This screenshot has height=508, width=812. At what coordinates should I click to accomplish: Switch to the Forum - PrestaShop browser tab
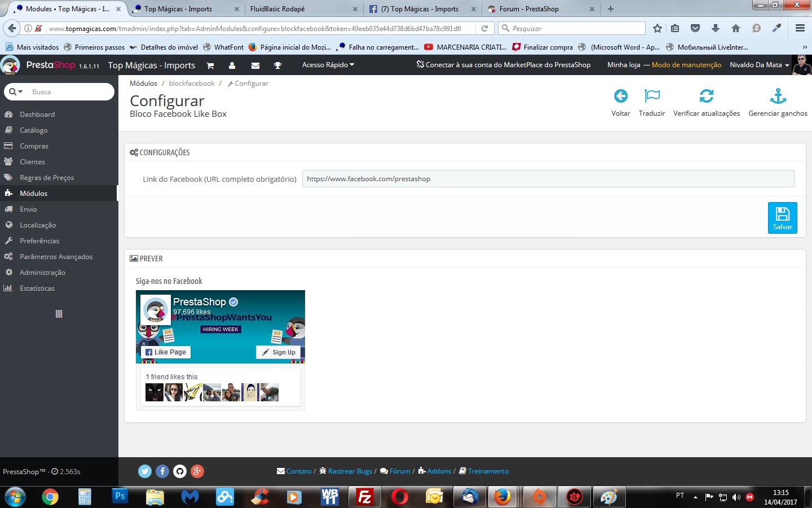[x=540, y=9]
